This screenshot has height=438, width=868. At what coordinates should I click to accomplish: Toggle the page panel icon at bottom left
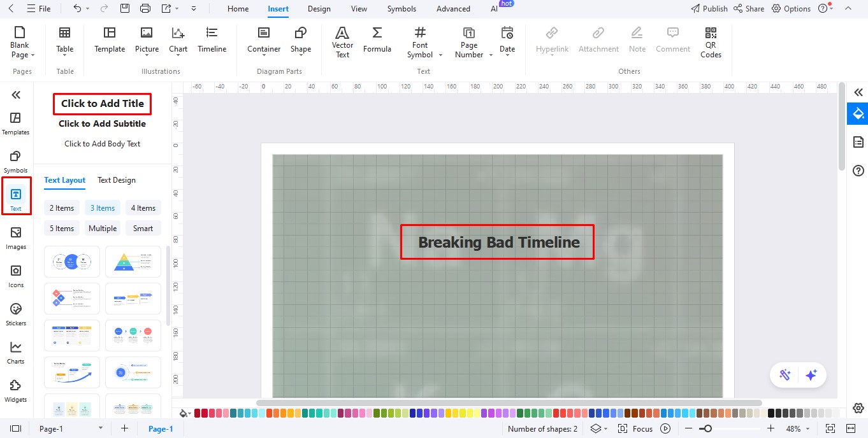pyautogui.click(x=16, y=428)
